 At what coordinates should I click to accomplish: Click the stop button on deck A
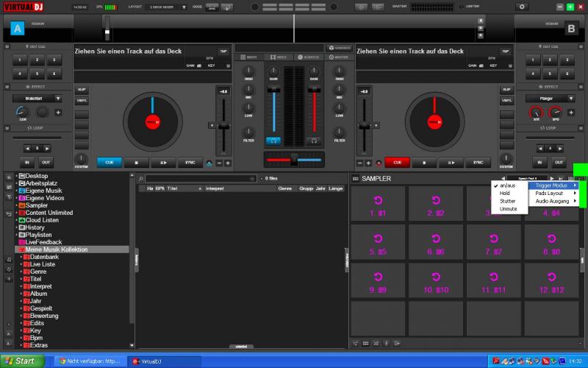(x=136, y=162)
